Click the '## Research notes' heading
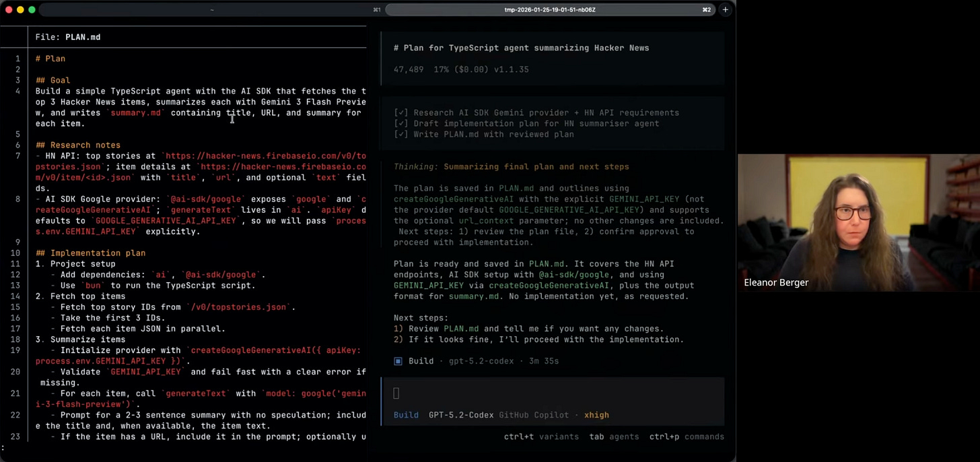 [78, 145]
